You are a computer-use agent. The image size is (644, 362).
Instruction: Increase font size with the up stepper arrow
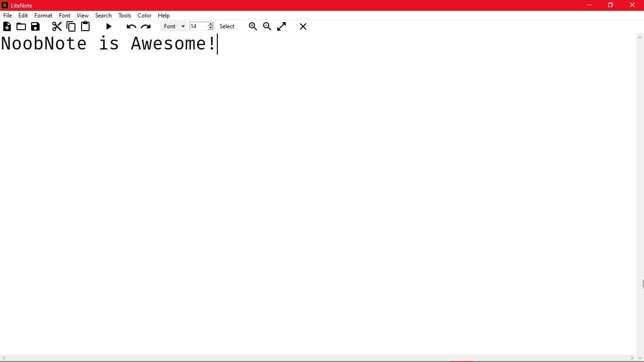click(210, 24)
